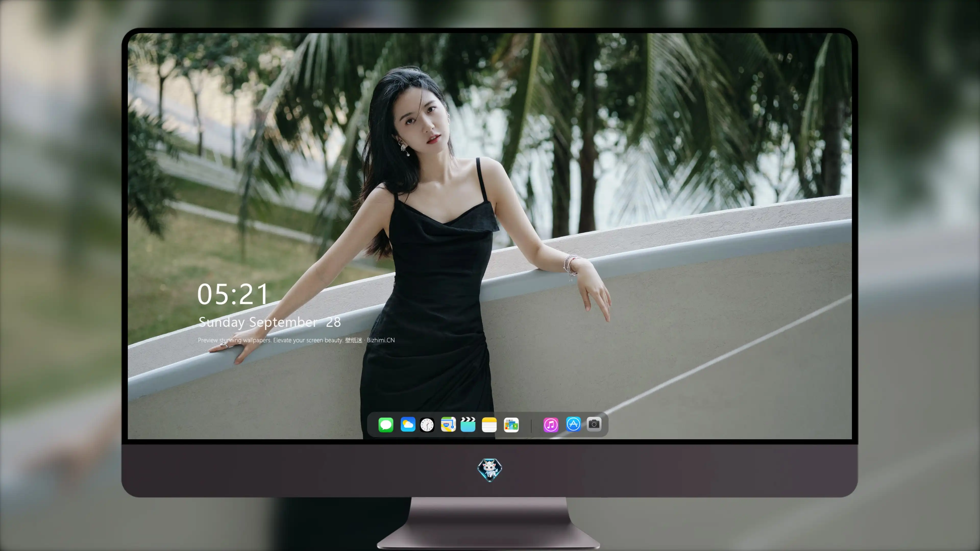Click the 05:21 clock display
The width and height of the screenshot is (980, 551).
(x=233, y=294)
